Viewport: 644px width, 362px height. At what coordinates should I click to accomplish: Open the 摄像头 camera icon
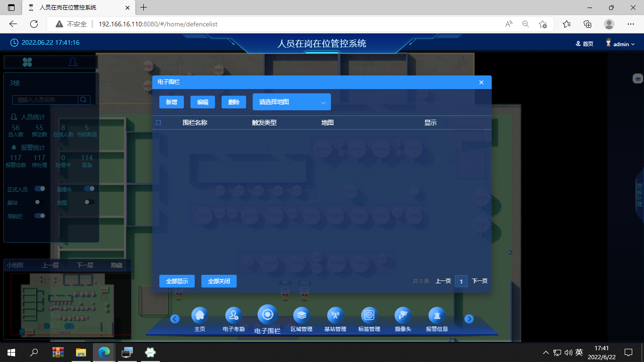(x=403, y=315)
